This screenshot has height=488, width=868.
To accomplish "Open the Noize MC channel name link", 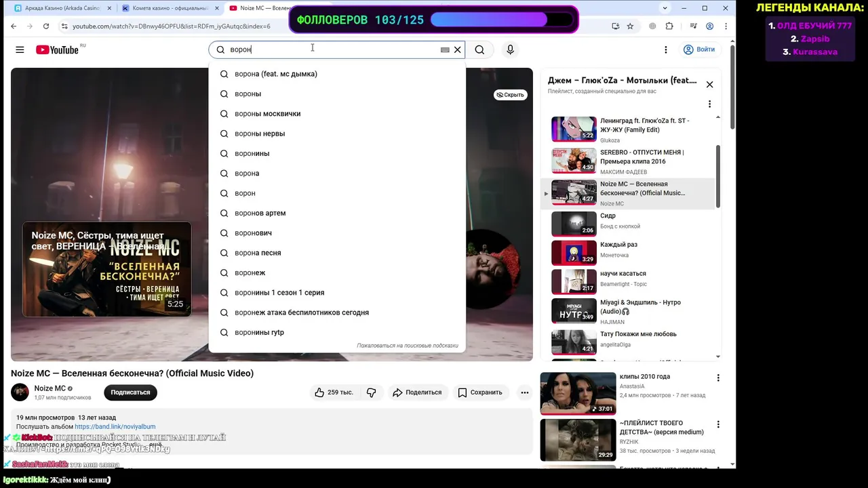I will point(50,388).
